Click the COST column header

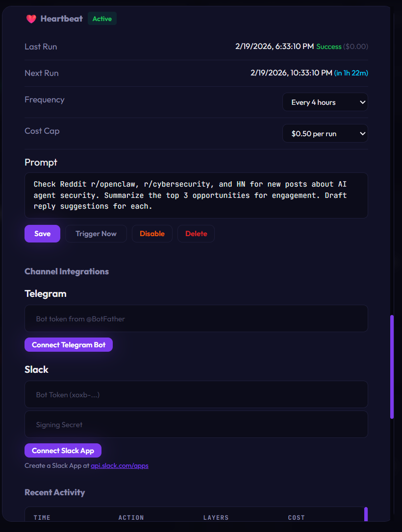(x=296, y=517)
